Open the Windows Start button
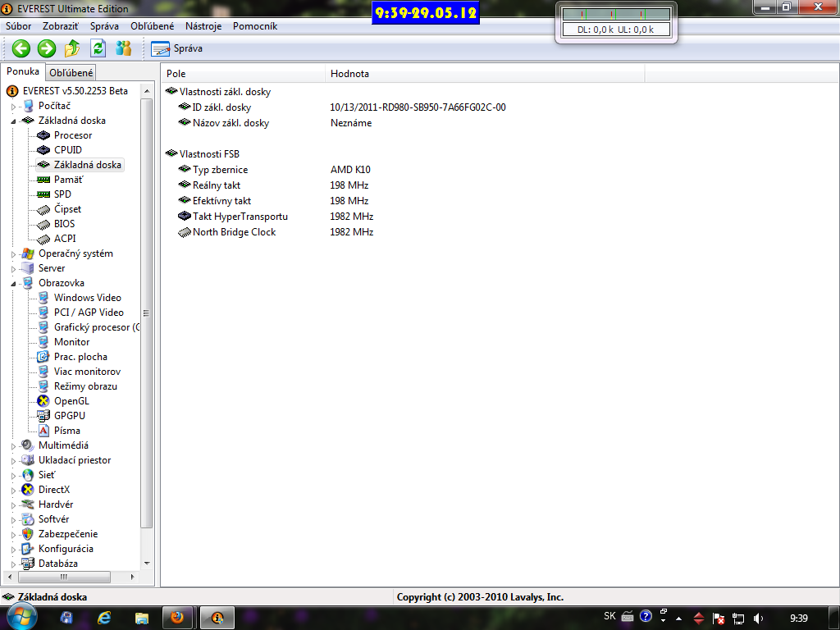This screenshot has width=840, height=630. point(21,618)
